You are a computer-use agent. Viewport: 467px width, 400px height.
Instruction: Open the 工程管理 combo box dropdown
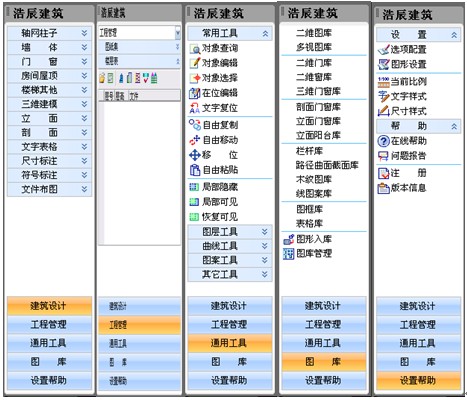pyautogui.click(x=178, y=33)
